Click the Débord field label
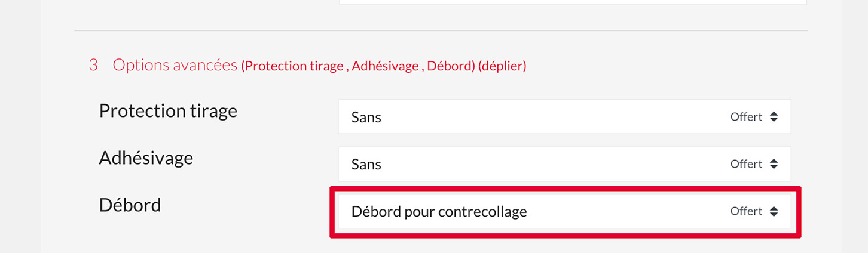The image size is (868, 253). (130, 205)
